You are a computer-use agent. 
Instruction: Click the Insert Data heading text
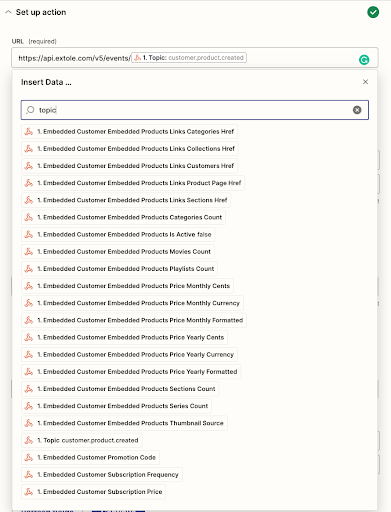46,82
